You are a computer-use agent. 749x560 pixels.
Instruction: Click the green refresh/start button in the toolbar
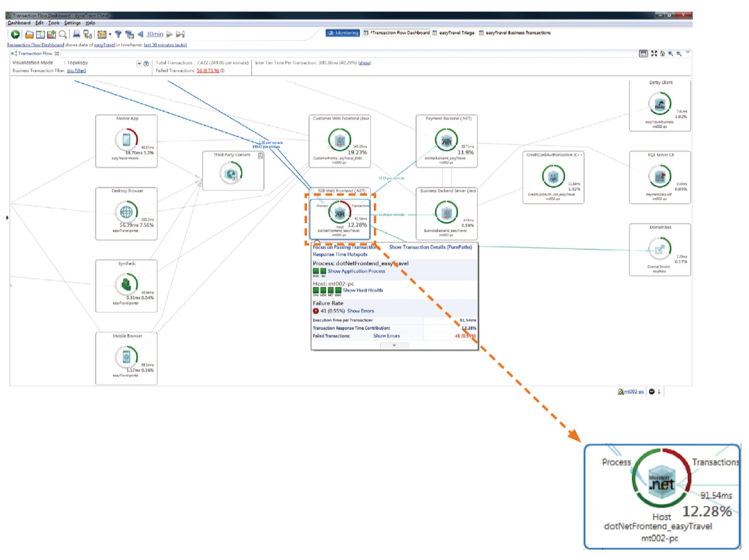point(15,34)
